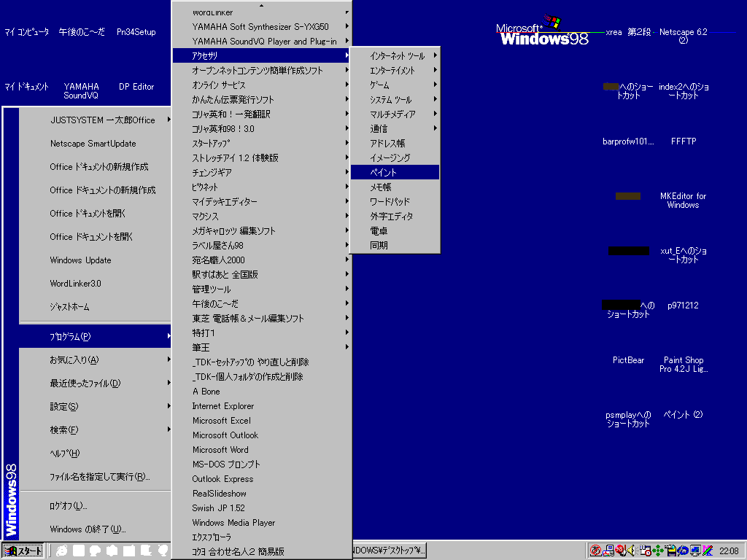Open MS-DOS プロンプト from the programs menu
This screenshot has width=747, height=560.
point(262,464)
